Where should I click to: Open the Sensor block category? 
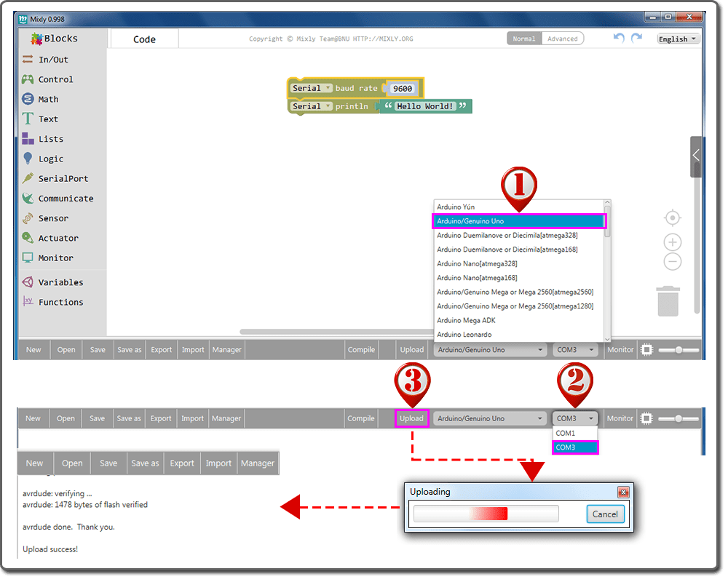point(53,218)
